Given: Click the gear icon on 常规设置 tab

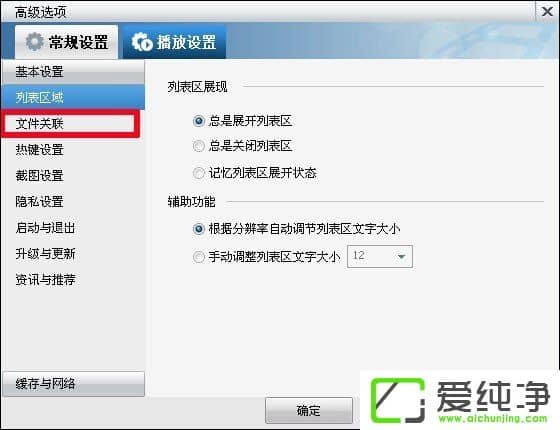Looking at the screenshot, I should tap(35, 42).
